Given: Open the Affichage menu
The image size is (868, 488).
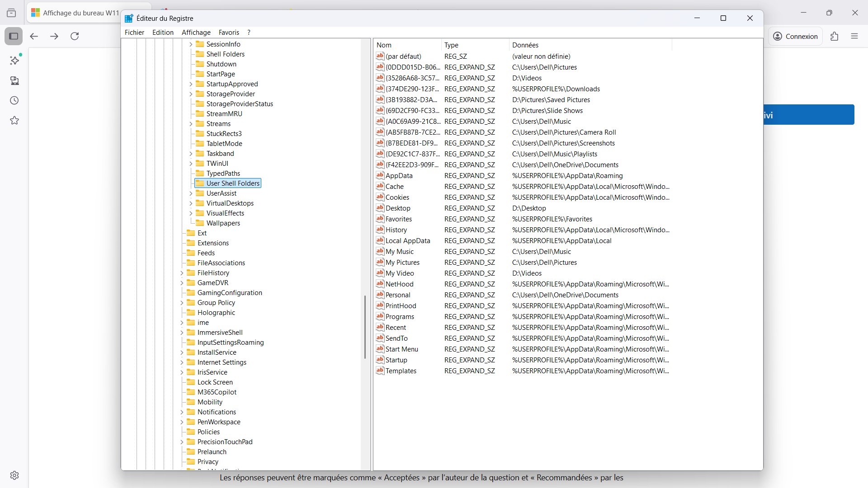Looking at the screenshot, I should [196, 33].
